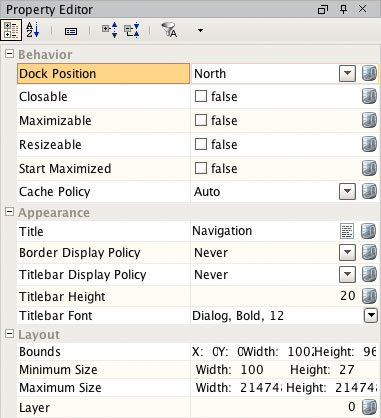Click binding icon for Titlebar Height

click(x=369, y=296)
